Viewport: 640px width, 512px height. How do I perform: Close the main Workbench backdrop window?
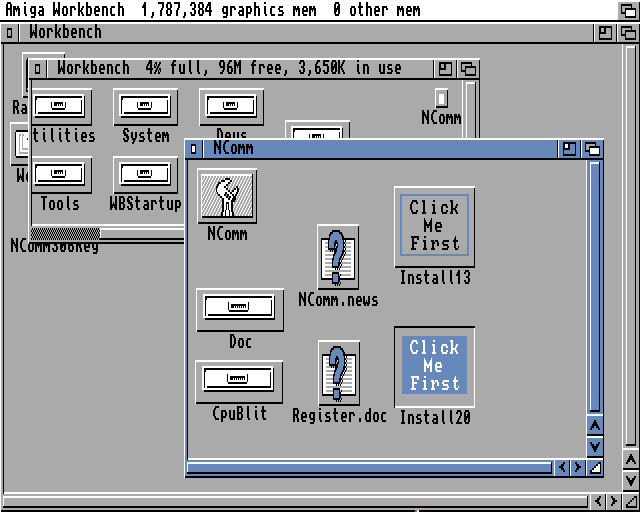[9, 33]
